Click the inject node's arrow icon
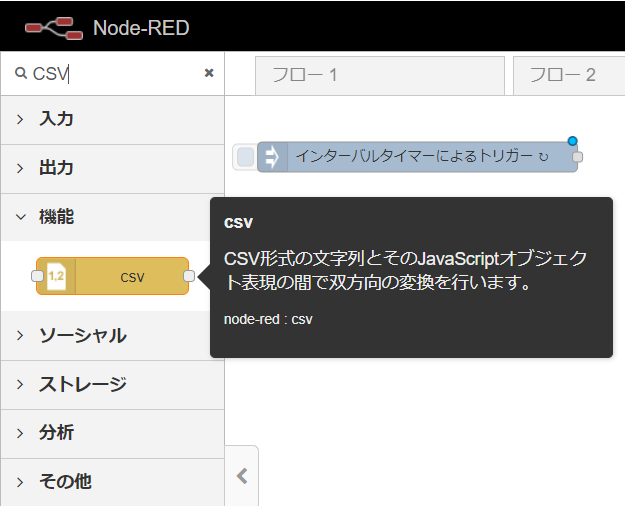 [x=272, y=157]
